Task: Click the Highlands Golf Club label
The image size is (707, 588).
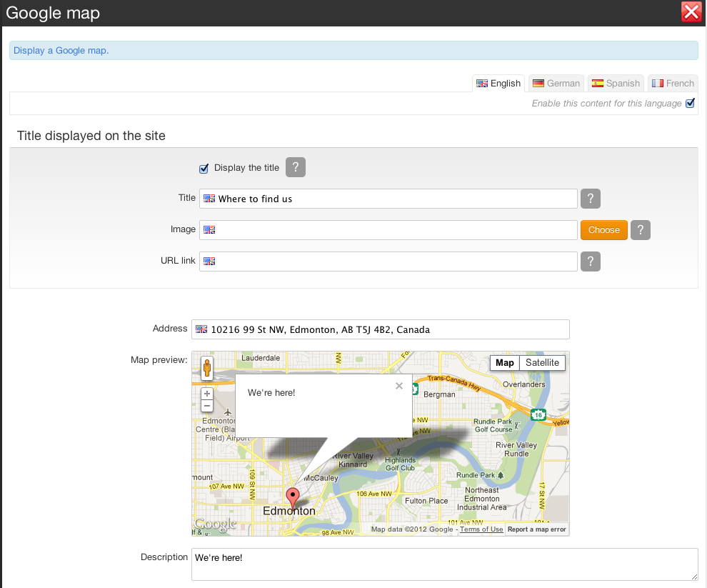Action: pos(400,464)
